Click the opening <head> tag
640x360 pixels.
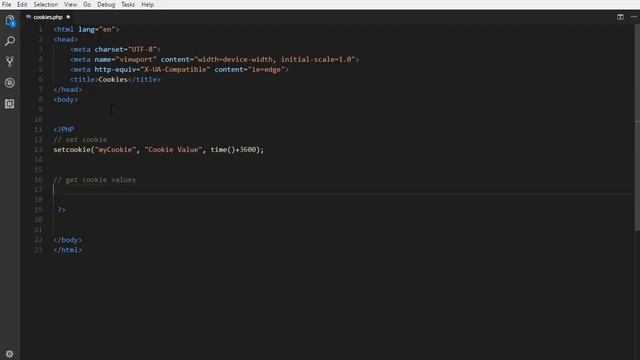[x=66, y=40]
